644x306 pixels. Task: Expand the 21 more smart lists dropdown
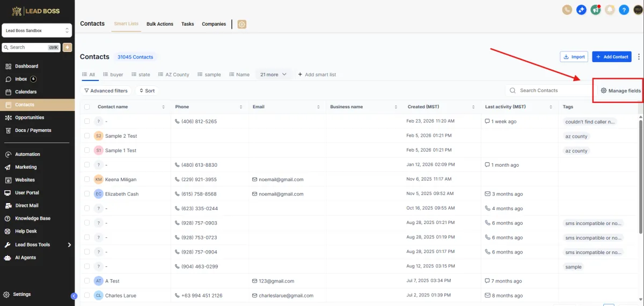pyautogui.click(x=274, y=74)
